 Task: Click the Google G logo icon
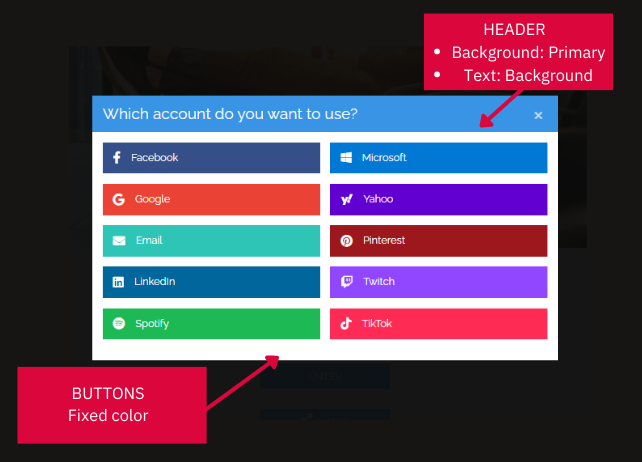point(119,199)
